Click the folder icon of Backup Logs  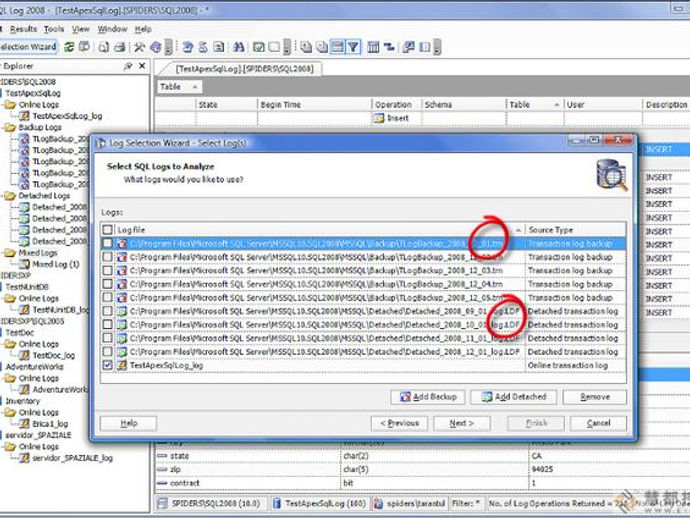(x=10, y=127)
